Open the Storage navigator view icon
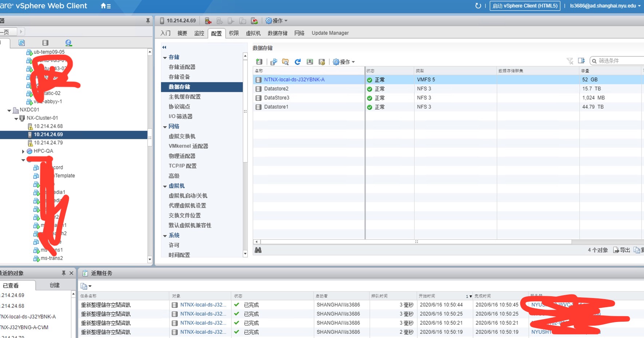 (x=45, y=43)
